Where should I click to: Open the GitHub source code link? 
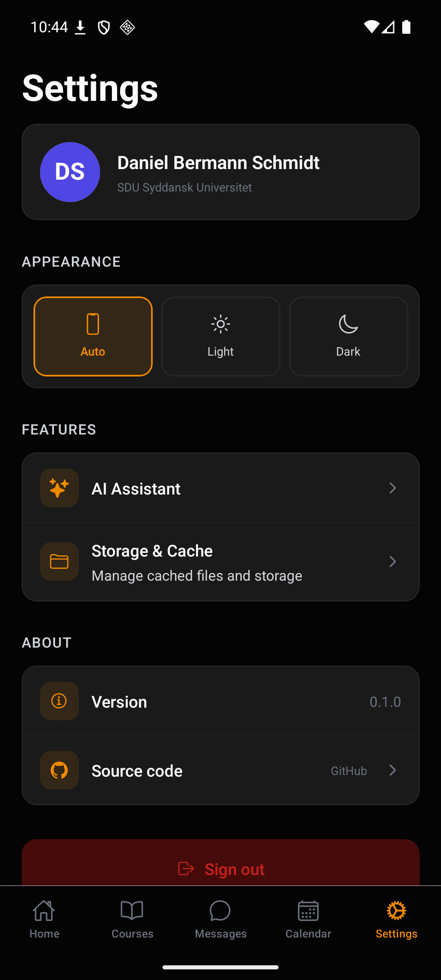pyautogui.click(x=349, y=771)
